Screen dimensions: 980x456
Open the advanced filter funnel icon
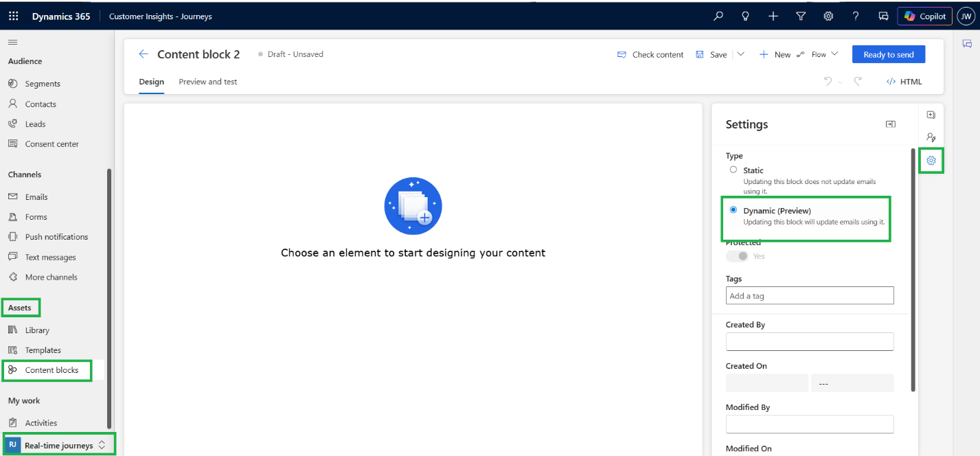click(x=801, y=16)
